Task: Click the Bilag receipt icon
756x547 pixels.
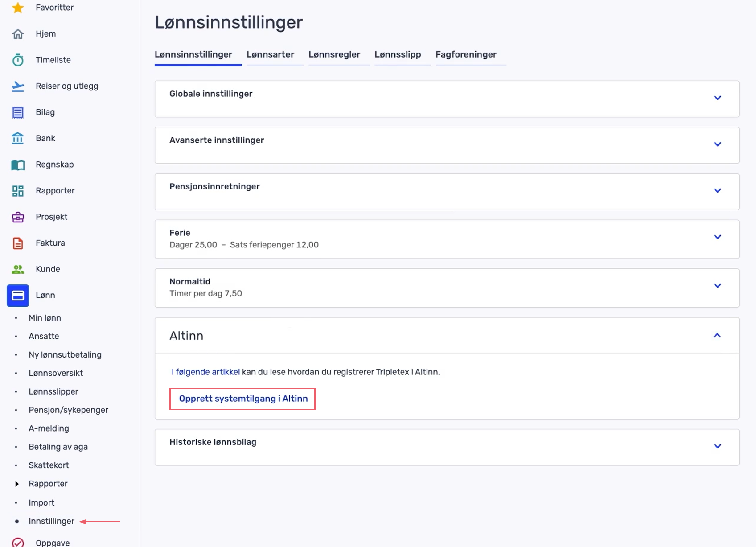Action: tap(18, 112)
